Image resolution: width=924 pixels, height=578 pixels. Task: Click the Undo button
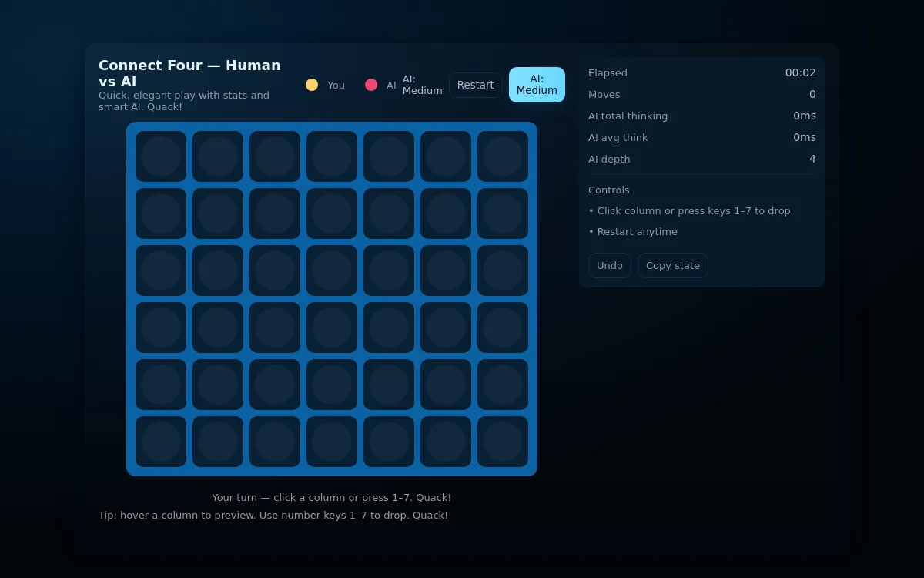click(609, 265)
